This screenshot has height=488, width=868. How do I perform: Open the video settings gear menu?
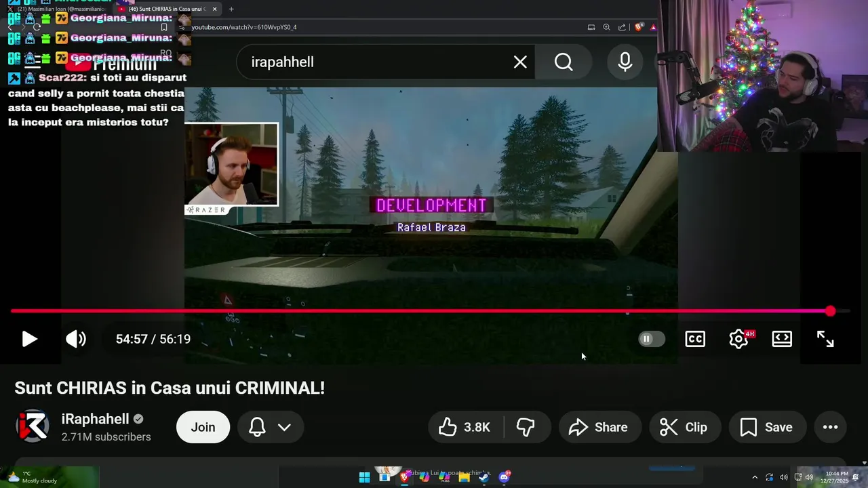coord(738,339)
